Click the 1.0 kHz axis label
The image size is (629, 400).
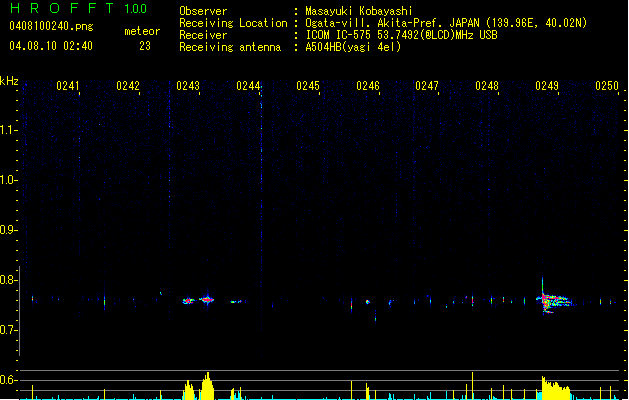7,180
